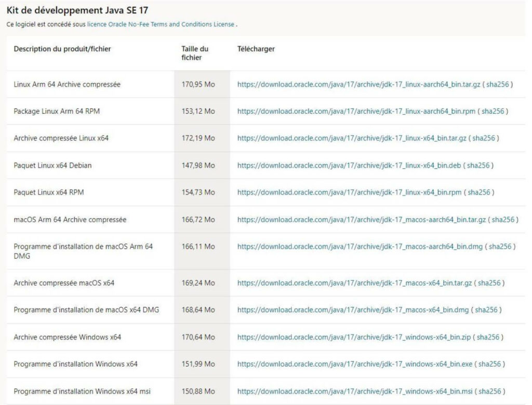532x405 pixels.
Task: Download jdk-17_linux-aarch64_bin.rpm link
Action: tap(356, 111)
